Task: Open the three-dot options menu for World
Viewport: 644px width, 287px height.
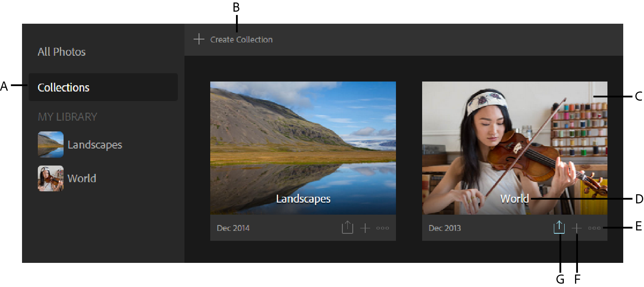Action: [595, 228]
